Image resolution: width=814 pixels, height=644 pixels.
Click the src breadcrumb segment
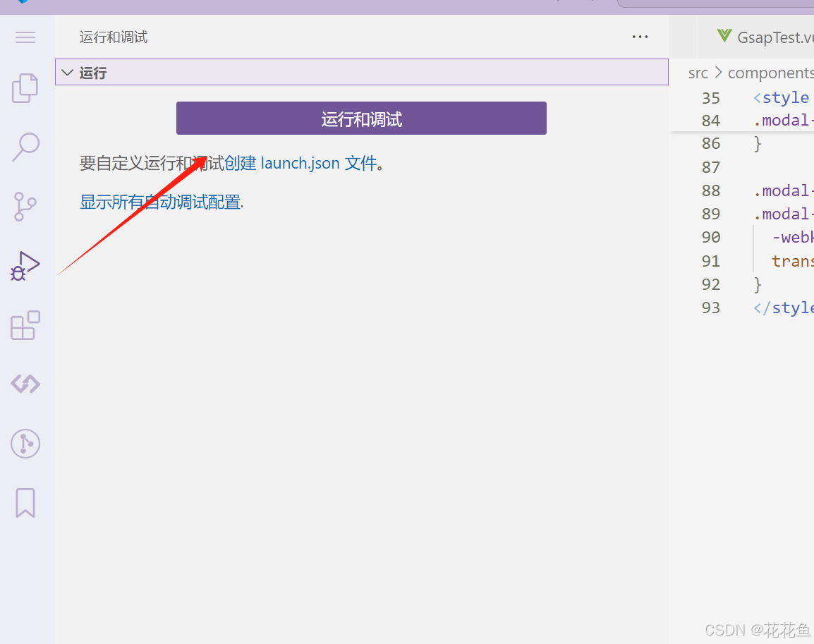pyautogui.click(x=698, y=73)
